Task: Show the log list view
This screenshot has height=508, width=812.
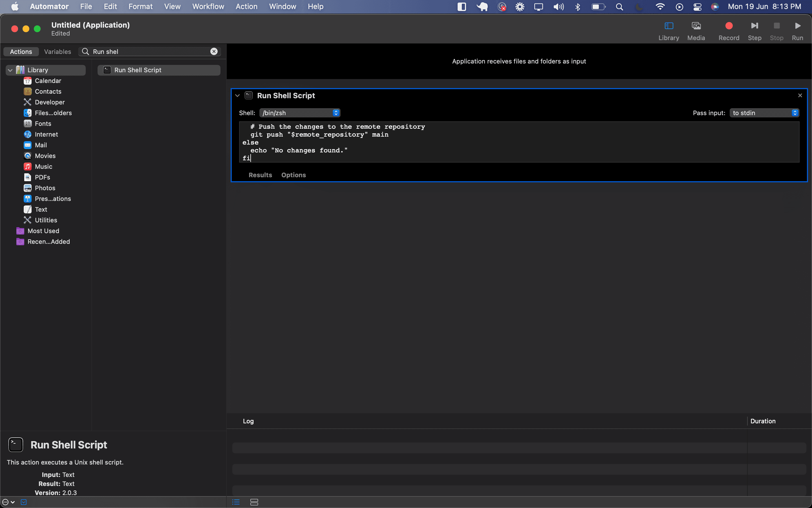Action: [x=236, y=502]
